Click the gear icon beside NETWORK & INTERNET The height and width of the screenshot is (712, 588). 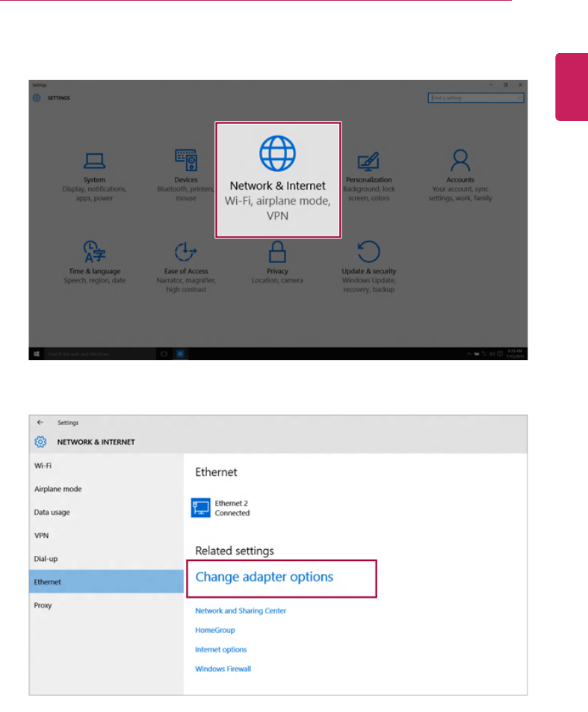(x=40, y=442)
